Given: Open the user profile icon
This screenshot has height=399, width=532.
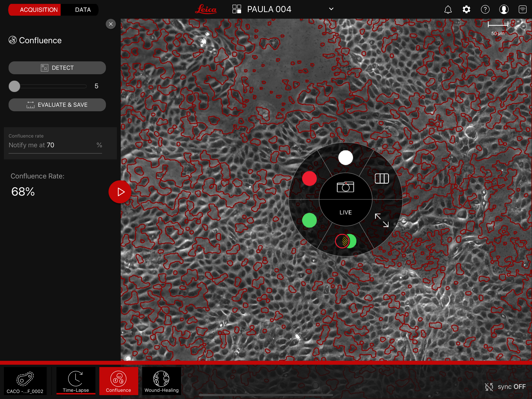Looking at the screenshot, I should [x=504, y=10].
